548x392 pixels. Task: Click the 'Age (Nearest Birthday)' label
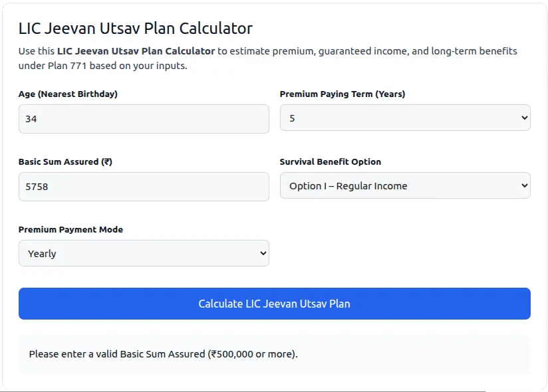click(x=68, y=94)
